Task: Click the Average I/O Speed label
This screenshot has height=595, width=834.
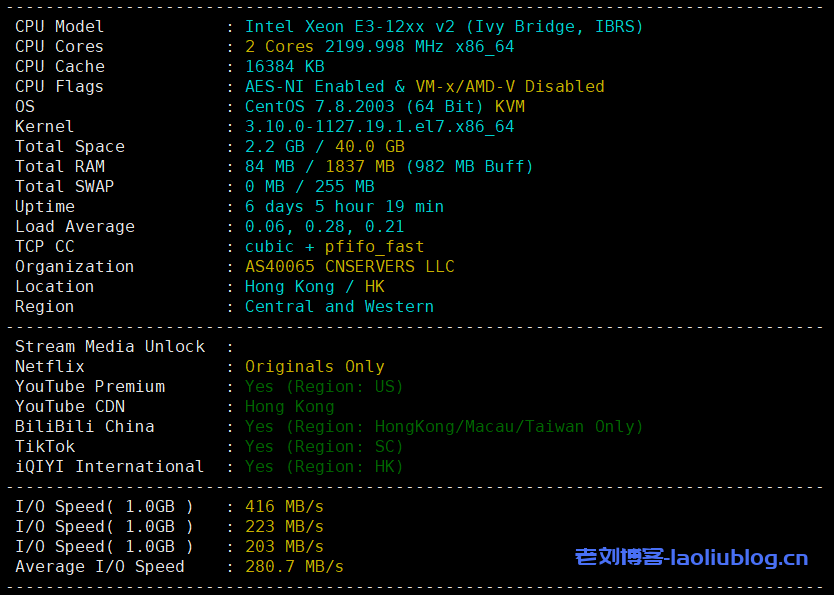Action: tap(100, 567)
